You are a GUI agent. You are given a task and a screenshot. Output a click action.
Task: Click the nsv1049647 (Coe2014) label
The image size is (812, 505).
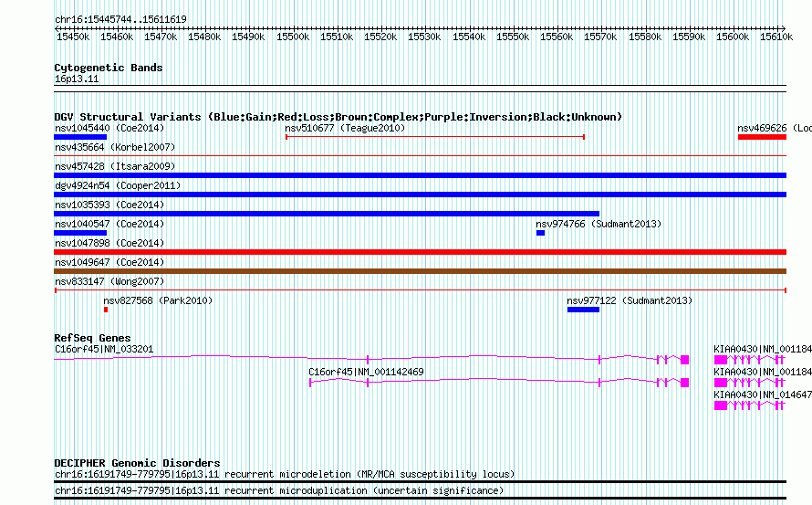[109, 262]
